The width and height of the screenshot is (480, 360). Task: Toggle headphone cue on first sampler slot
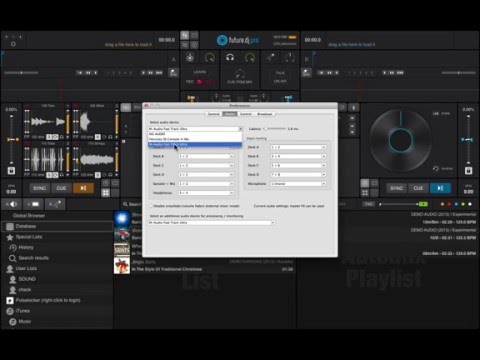click(x=61, y=137)
